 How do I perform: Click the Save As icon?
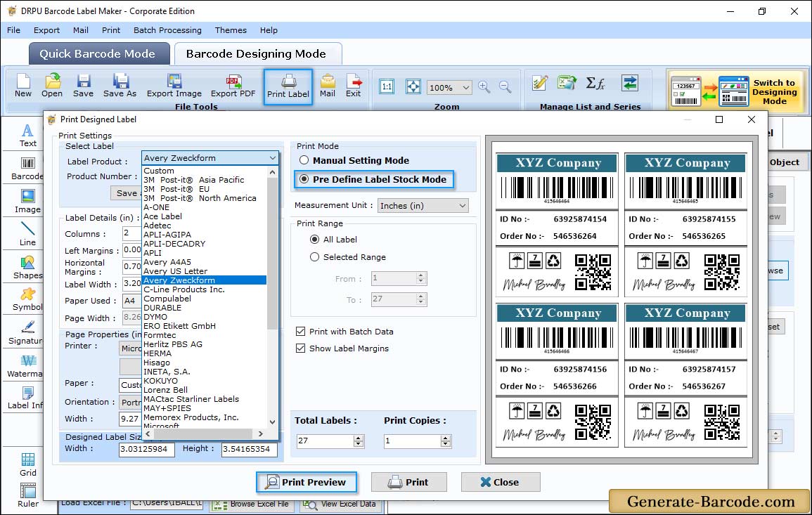point(120,86)
